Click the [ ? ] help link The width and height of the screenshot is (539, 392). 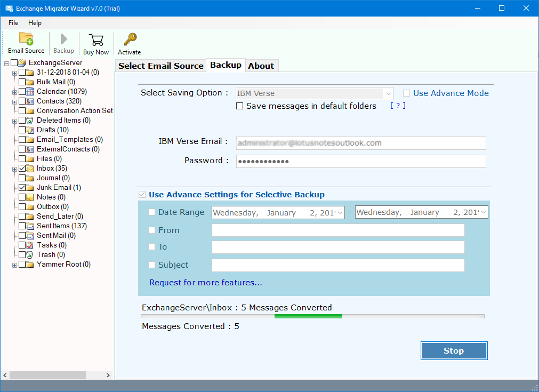point(398,106)
